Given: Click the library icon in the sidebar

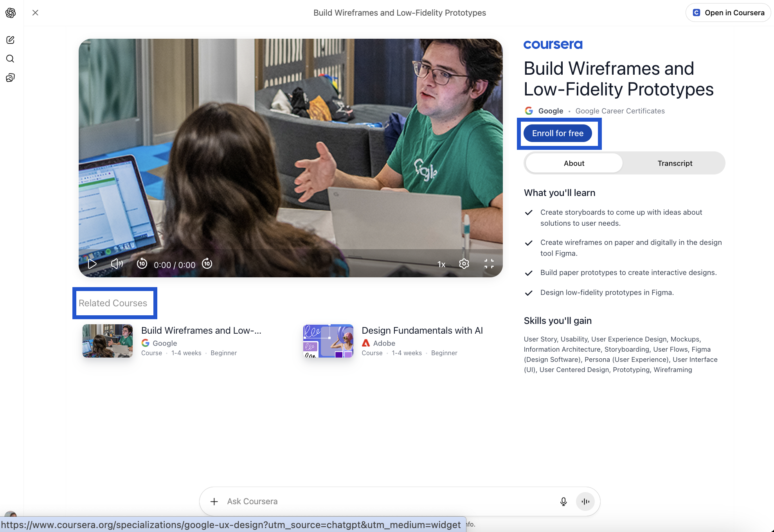Looking at the screenshot, I should pyautogui.click(x=10, y=77).
